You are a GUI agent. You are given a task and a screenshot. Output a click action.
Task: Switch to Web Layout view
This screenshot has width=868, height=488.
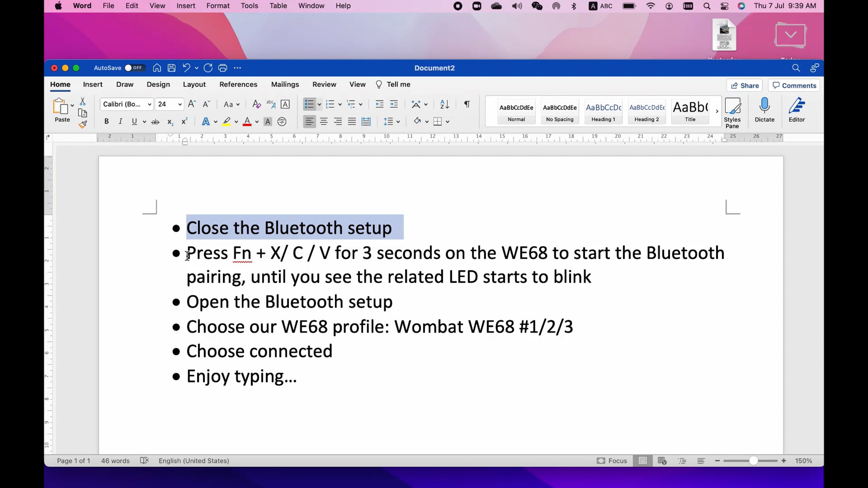point(662,461)
